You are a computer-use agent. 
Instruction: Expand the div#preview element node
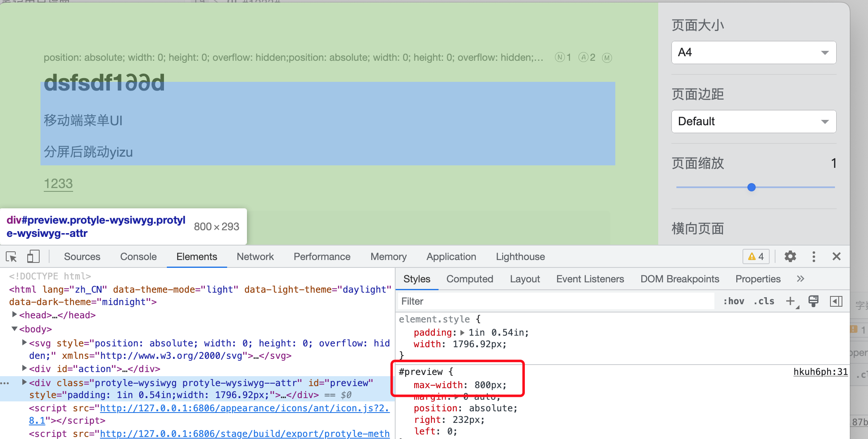tap(24, 382)
